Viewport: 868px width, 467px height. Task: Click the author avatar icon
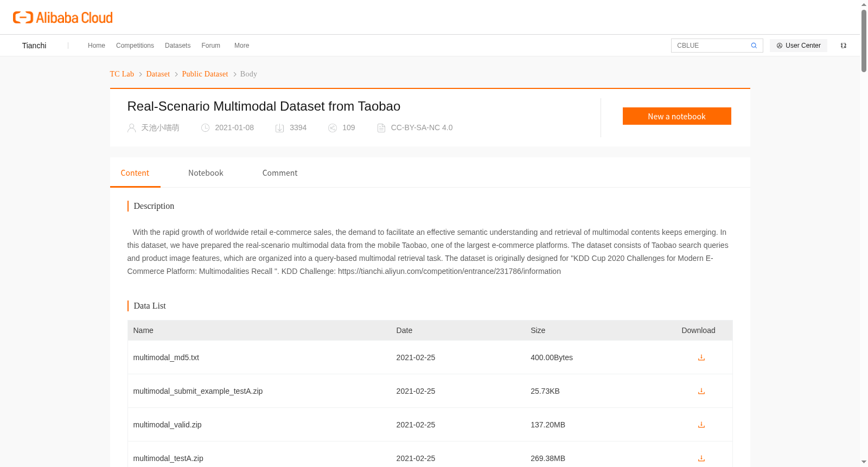coord(131,128)
